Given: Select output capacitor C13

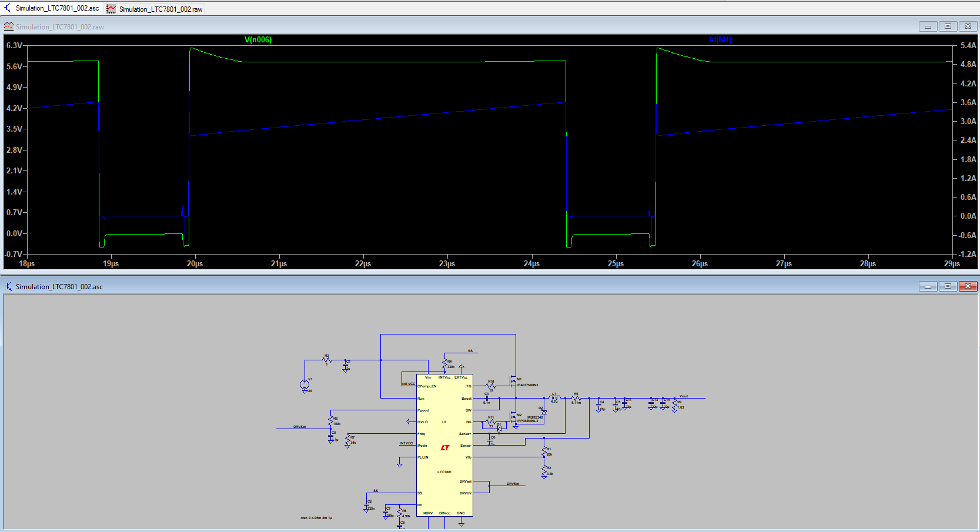Looking at the screenshot, I should pyautogui.click(x=651, y=404).
